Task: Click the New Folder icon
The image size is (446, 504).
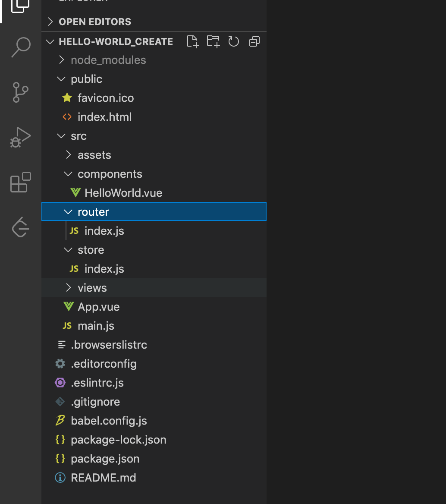Action: [213, 41]
